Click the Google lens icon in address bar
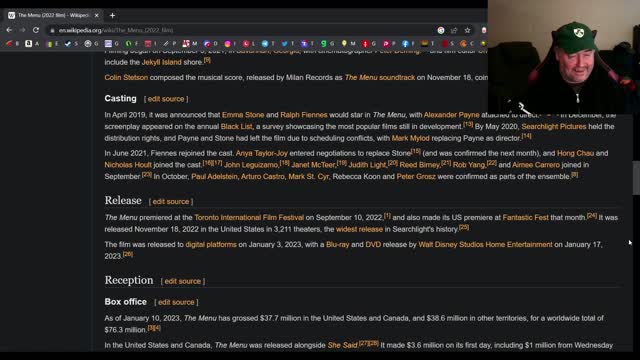Viewport: 640px width, 360px height. tap(441, 30)
